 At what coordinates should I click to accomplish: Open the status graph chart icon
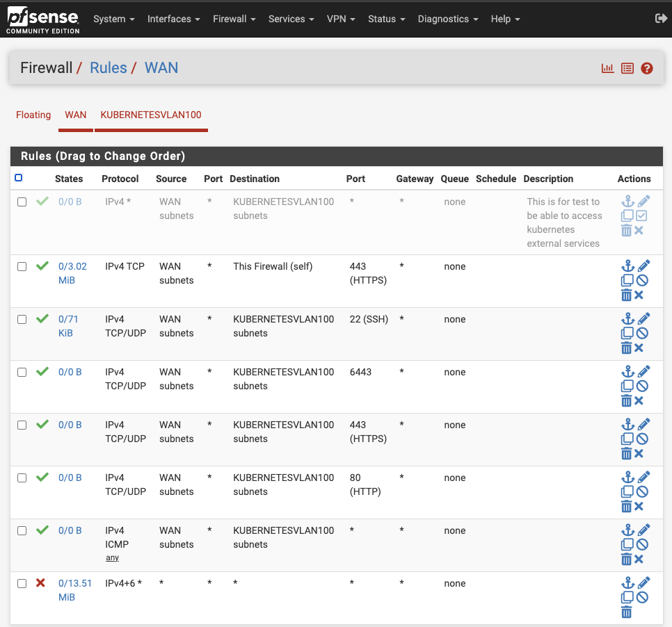[x=607, y=68]
